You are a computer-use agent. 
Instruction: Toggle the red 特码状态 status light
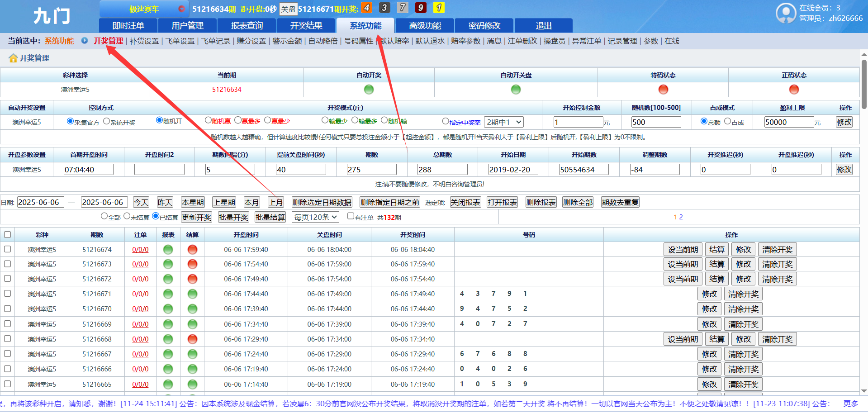pos(664,90)
